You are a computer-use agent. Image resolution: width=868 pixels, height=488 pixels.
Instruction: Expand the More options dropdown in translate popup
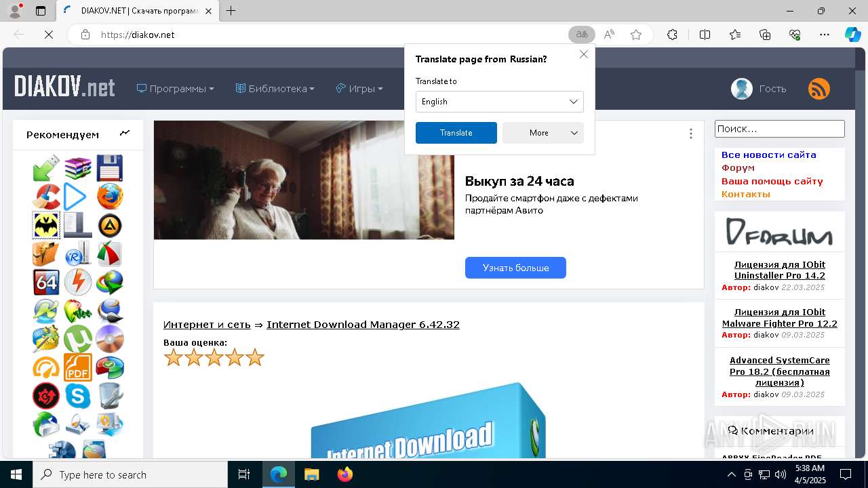pos(542,133)
